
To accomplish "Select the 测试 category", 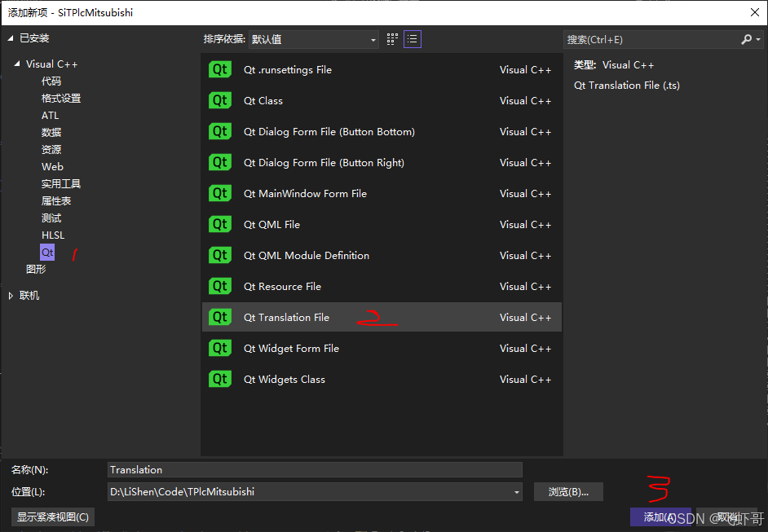I will point(51,218).
